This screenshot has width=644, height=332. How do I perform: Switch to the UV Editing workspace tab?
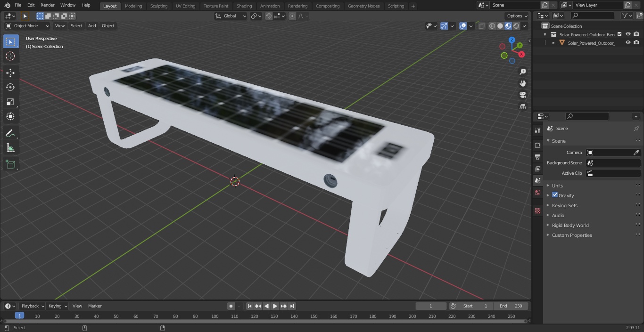[185, 6]
